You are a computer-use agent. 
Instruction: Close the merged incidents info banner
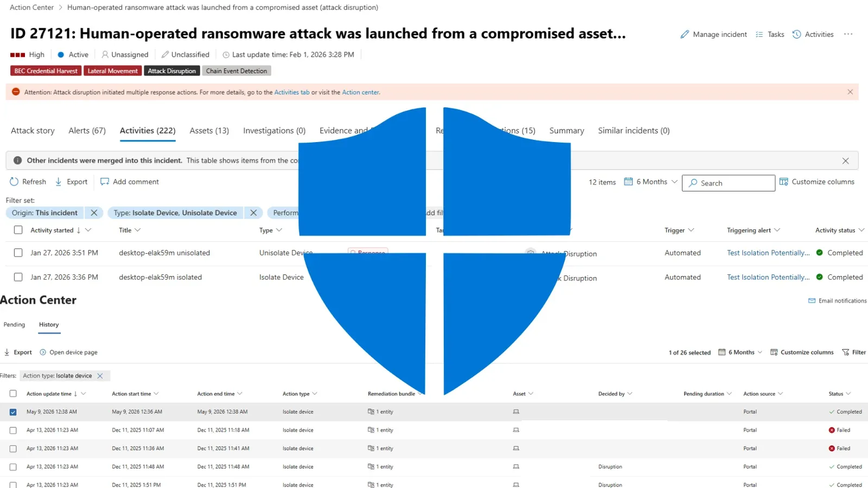845,160
